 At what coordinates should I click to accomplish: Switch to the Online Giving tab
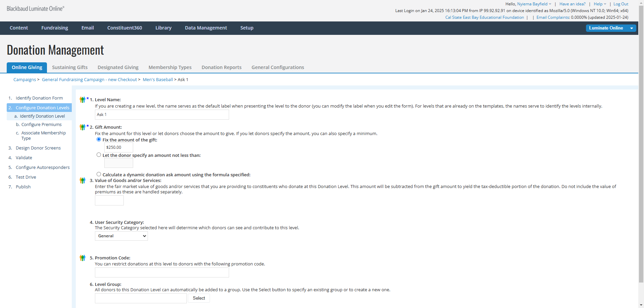point(27,67)
